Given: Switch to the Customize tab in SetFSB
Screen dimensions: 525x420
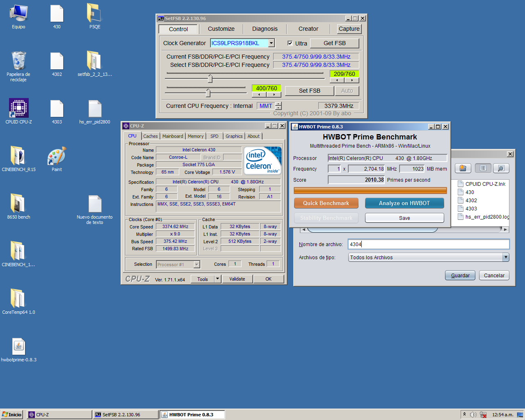Looking at the screenshot, I should (221, 29).
